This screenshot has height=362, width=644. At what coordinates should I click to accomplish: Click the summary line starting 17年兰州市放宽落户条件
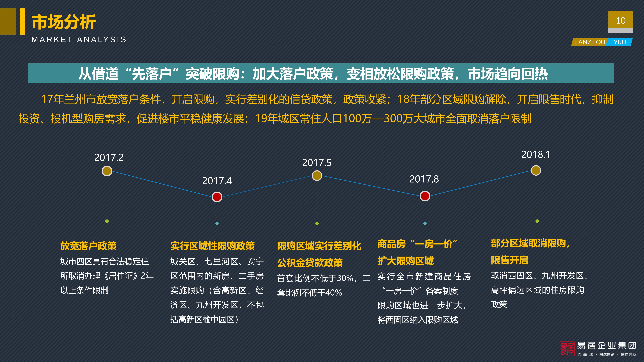pyautogui.click(x=327, y=99)
